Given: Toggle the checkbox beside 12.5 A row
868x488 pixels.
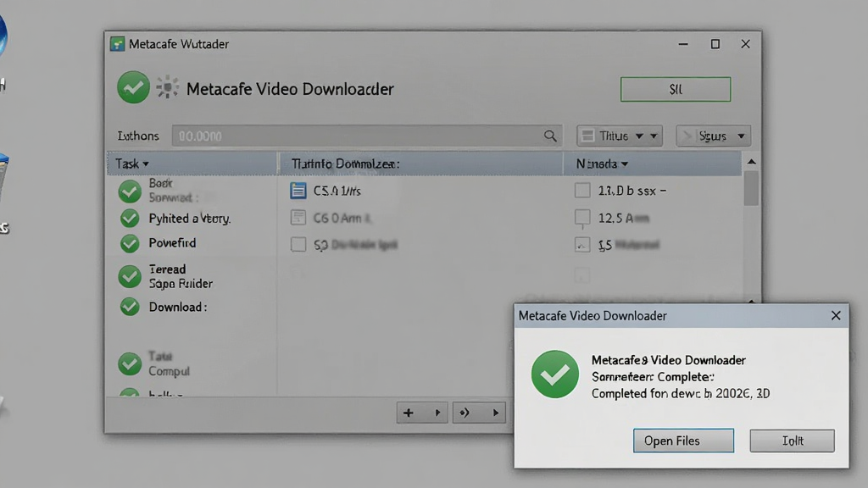Looking at the screenshot, I should (x=581, y=218).
